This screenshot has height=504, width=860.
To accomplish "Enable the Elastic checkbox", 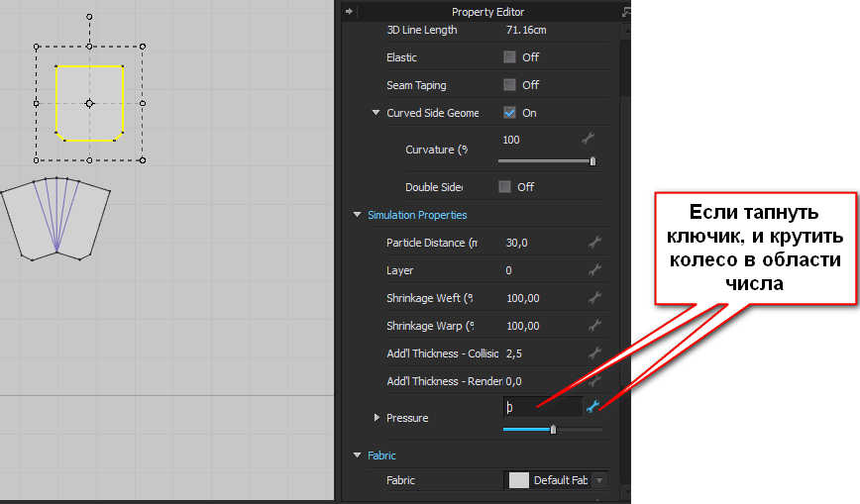I will click(509, 57).
